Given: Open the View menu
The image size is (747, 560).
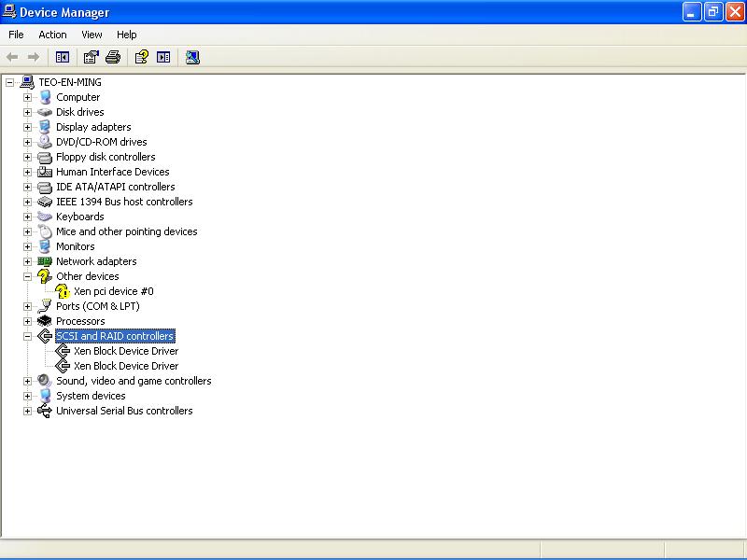Looking at the screenshot, I should point(92,35).
